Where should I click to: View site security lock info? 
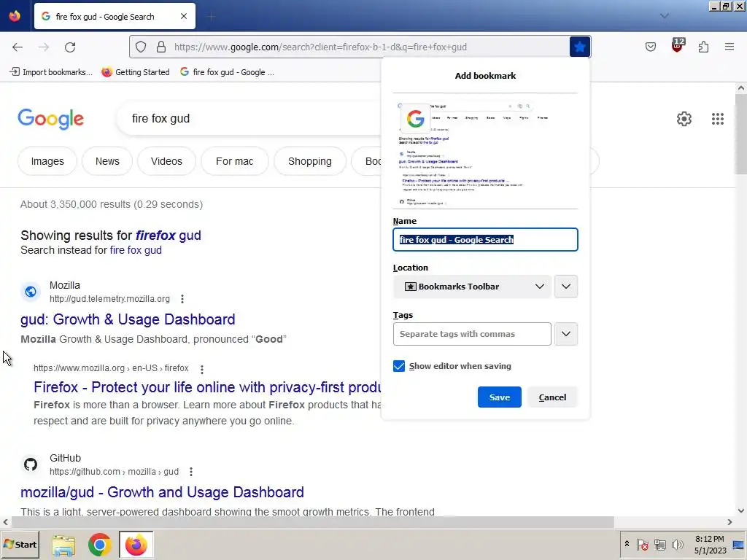click(161, 47)
